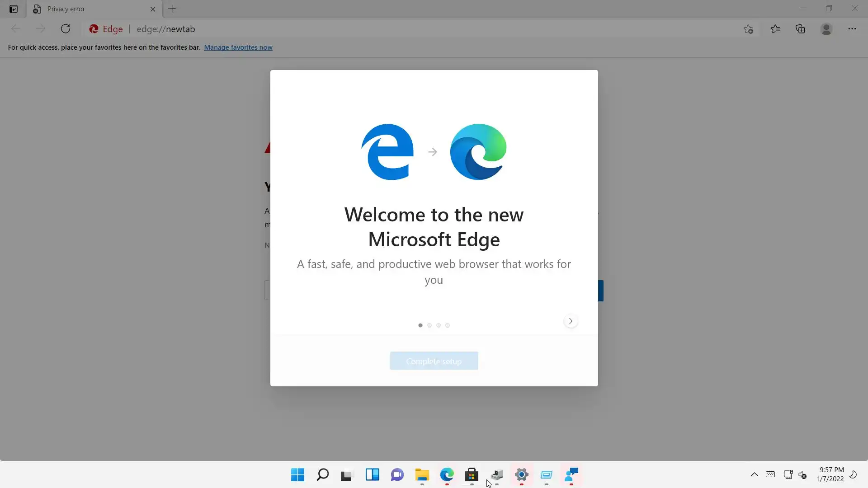
Task: Add this page to favorites star
Action: coord(748,29)
